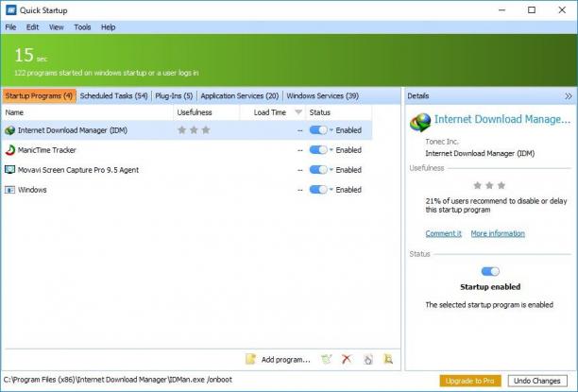
Task: Click the ManicTime Tracker icon in the list
Action: click(x=10, y=150)
